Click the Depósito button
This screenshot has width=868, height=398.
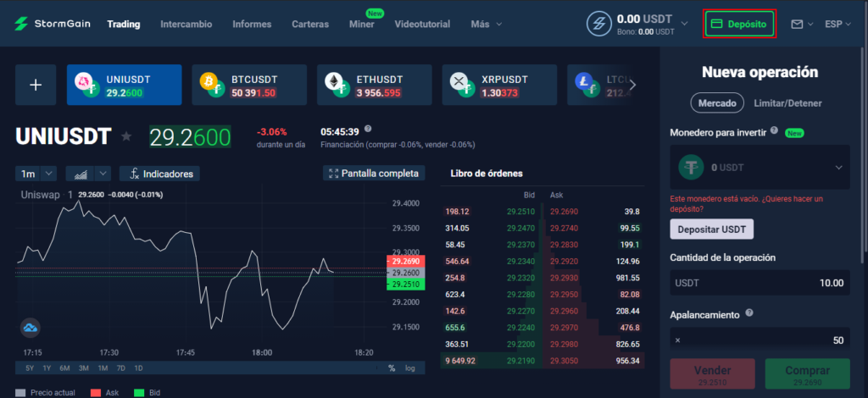(x=739, y=25)
